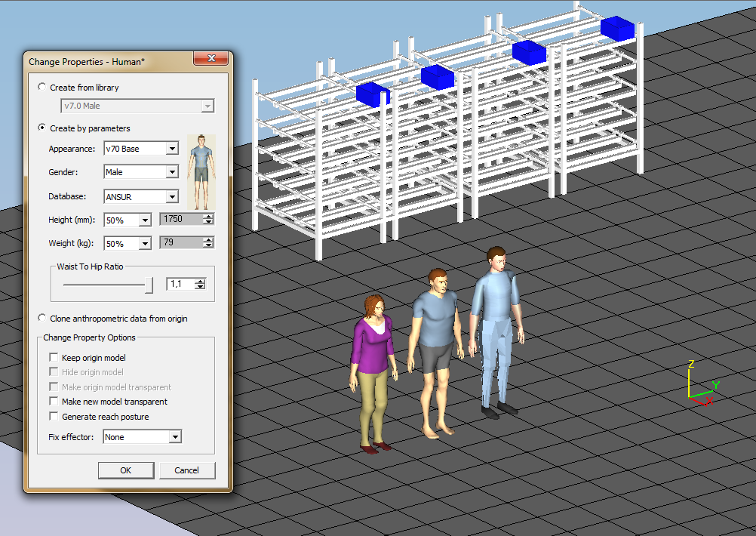
Task: Click the Waist To Hip Ratio value field
Action: (181, 284)
